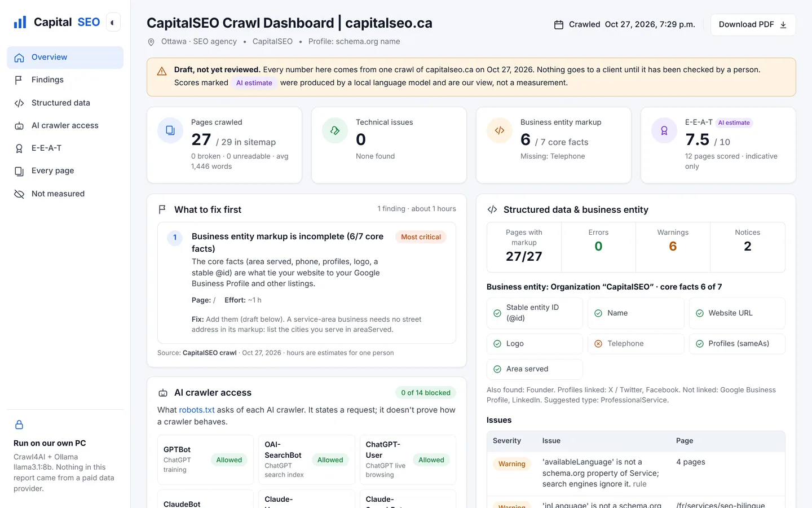The image size is (812, 508).
Task: Click the Logo check icon
Action: click(x=497, y=344)
